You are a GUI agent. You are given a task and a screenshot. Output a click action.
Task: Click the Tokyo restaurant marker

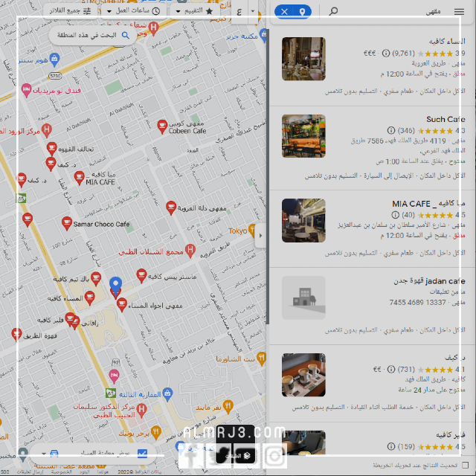[254, 231]
